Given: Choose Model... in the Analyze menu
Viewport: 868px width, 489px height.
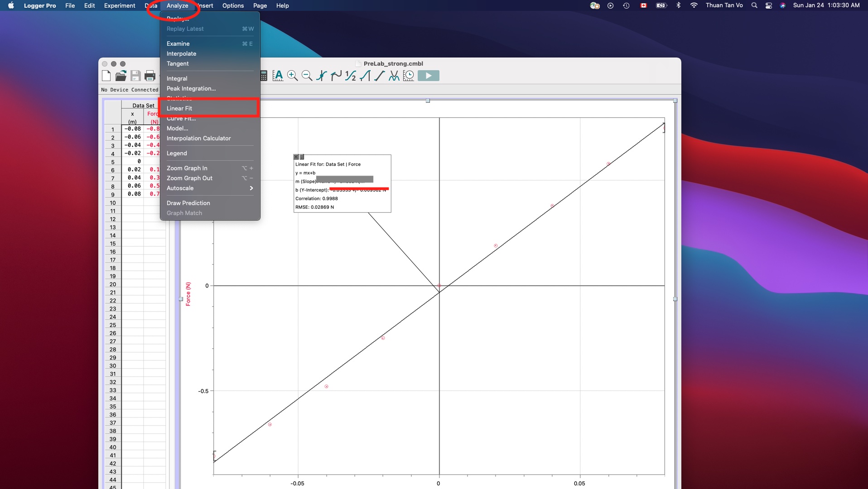Looking at the screenshot, I should click(210, 128).
